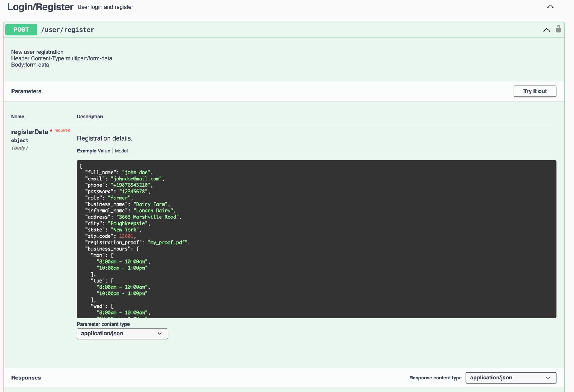The height and width of the screenshot is (392, 574).
Task: Click the green POST method badge
Action: click(x=21, y=30)
